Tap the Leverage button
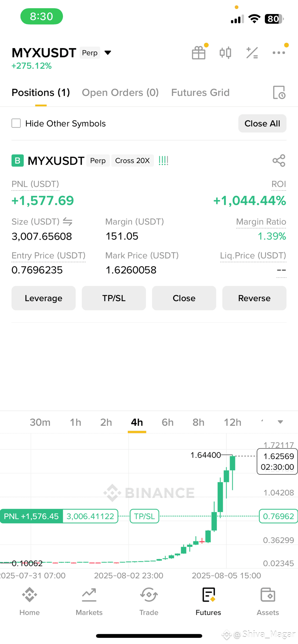298x644 pixels. pyautogui.click(x=44, y=298)
